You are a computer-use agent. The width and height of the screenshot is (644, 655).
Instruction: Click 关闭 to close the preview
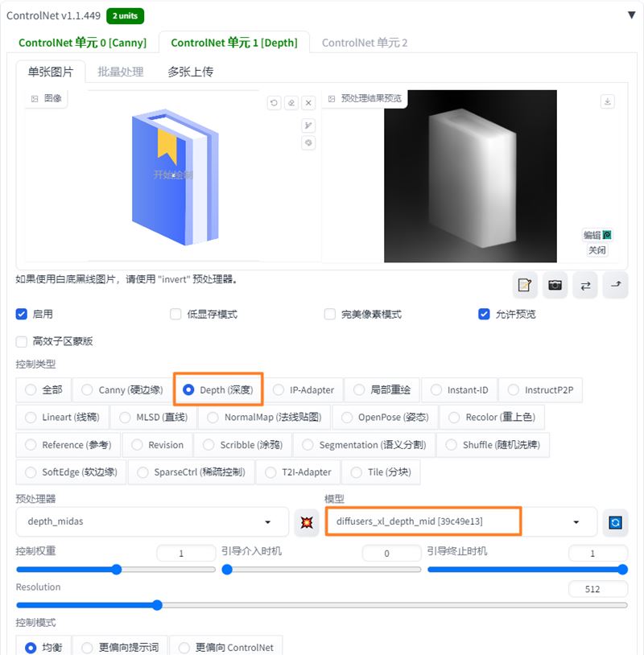click(x=597, y=250)
